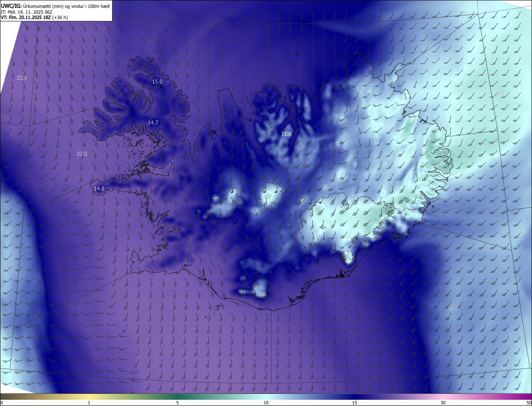Viewport: 532px width, 406px height.
Task: Click the 11.8 value in north Iceland
Action: [x=286, y=134]
